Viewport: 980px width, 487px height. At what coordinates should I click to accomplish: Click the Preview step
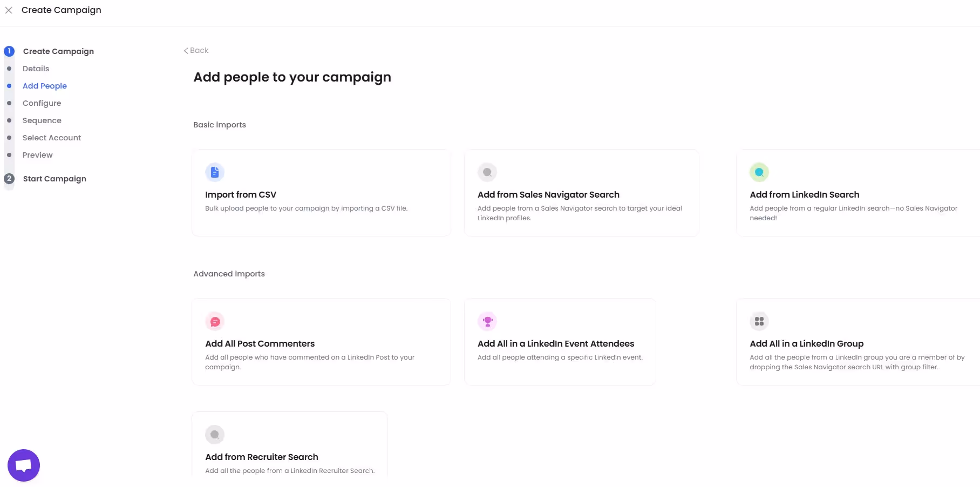37,155
